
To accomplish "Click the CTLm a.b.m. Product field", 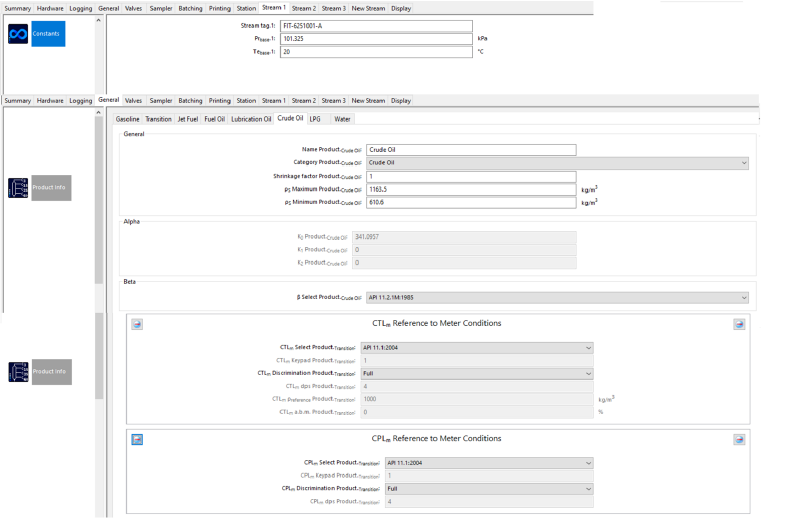I will [x=477, y=412].
